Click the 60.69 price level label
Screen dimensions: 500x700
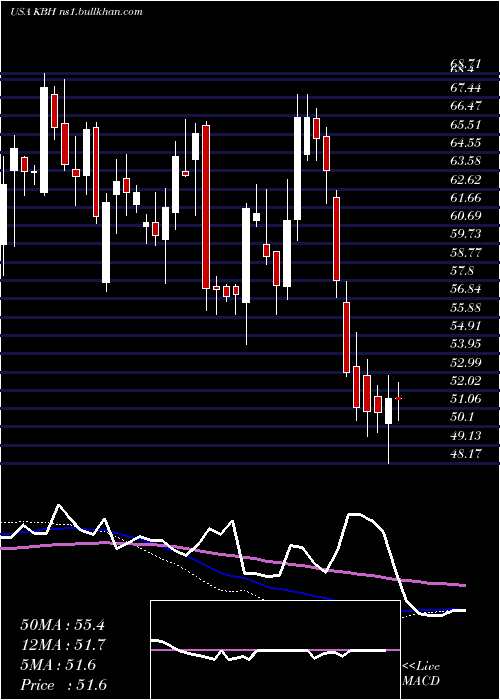click(465, 216)
